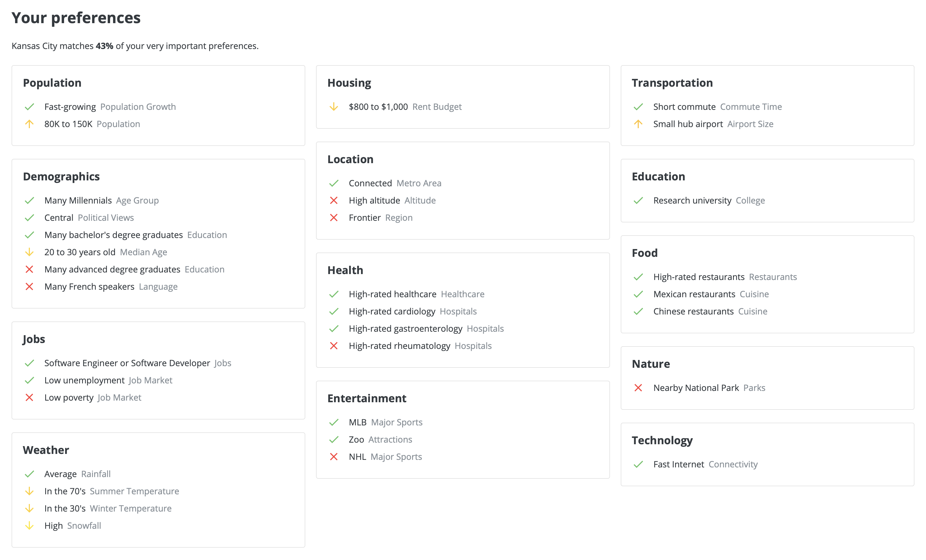
Task: Click the red X beside High altitude
Action: click(x=334, y=201)
